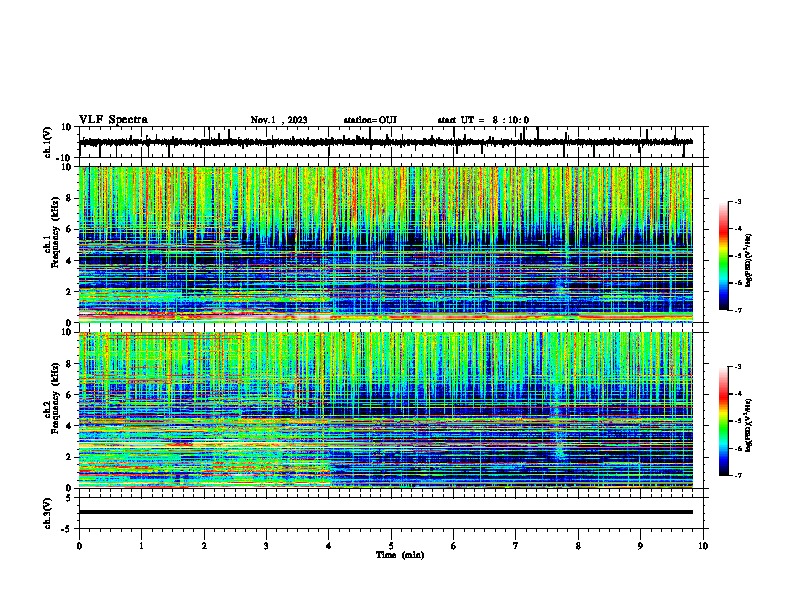Click the "-7" label on ch.1 colorbar
792x612 pixels.
(738, 310)
